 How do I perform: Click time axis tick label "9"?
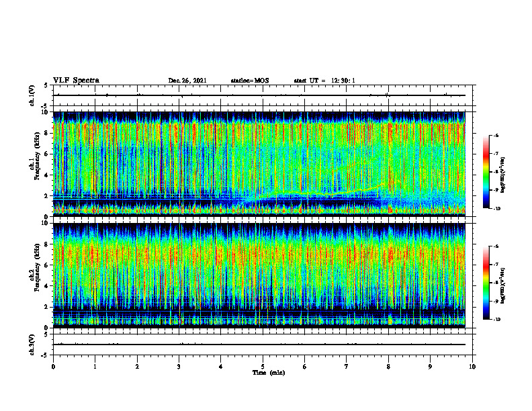430,367
